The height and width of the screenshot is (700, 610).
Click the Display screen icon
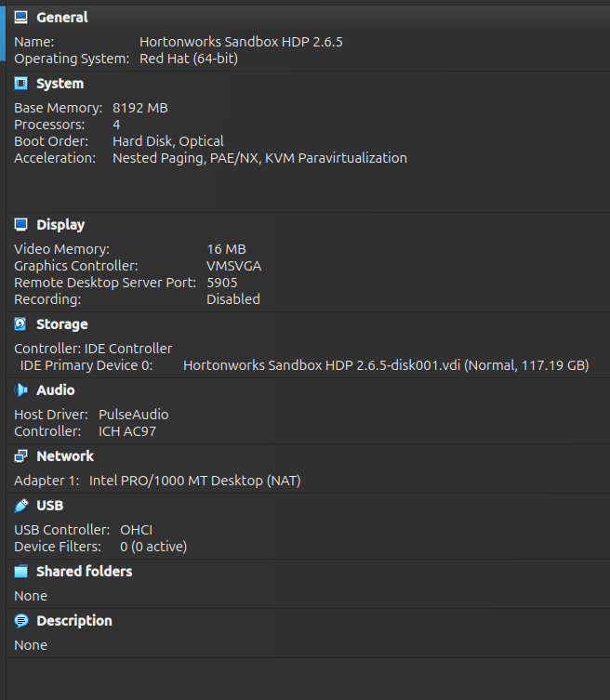click(x=21, y=225)
